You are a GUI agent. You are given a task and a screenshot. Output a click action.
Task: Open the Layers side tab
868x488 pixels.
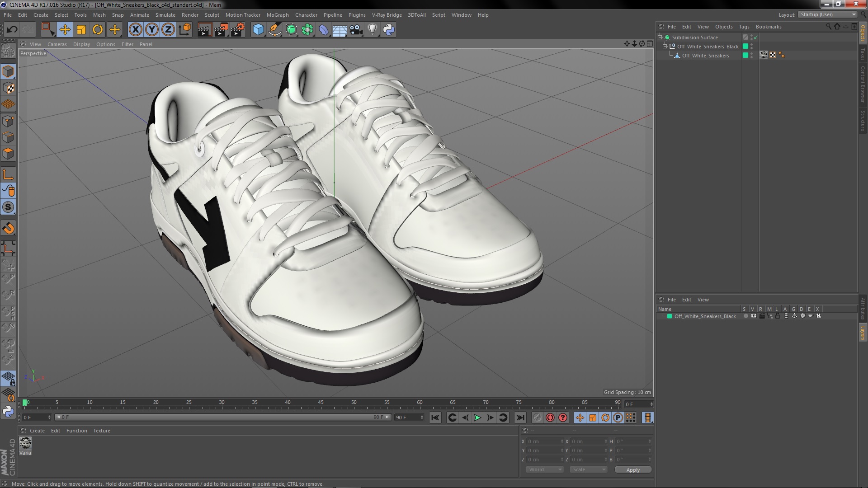(863, 333)
